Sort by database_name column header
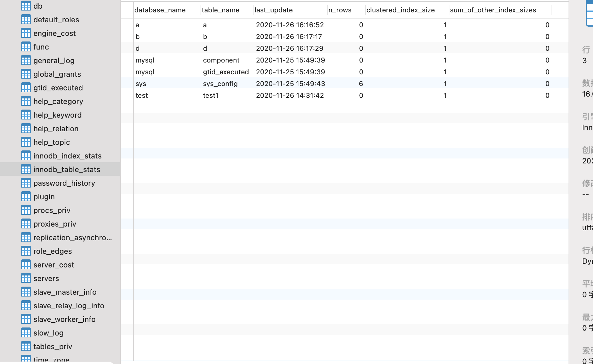 tap(160, 10)
